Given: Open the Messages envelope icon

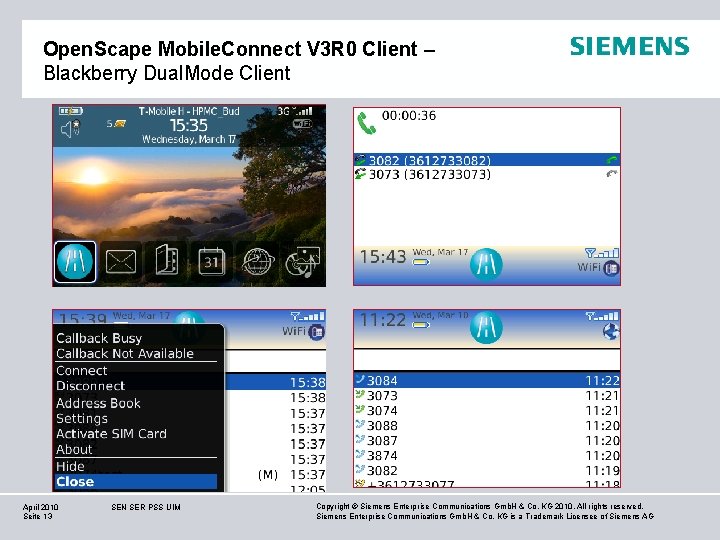Looking at the screenshot, I should point(120,262).
